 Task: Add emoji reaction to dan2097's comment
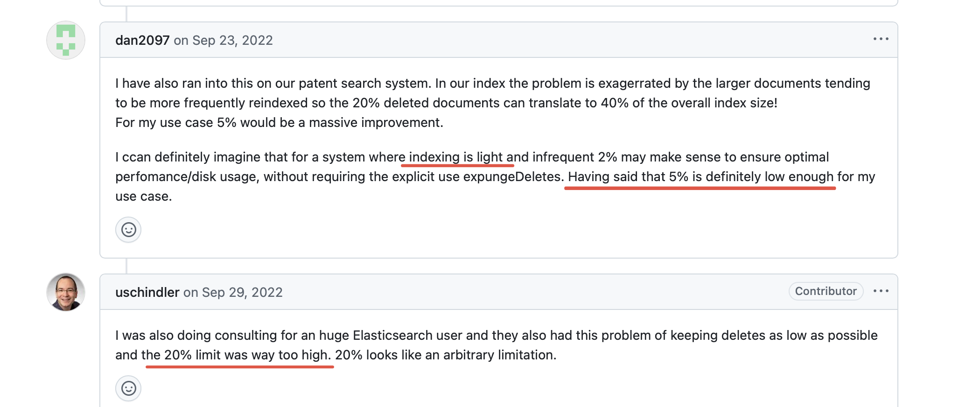128,230
